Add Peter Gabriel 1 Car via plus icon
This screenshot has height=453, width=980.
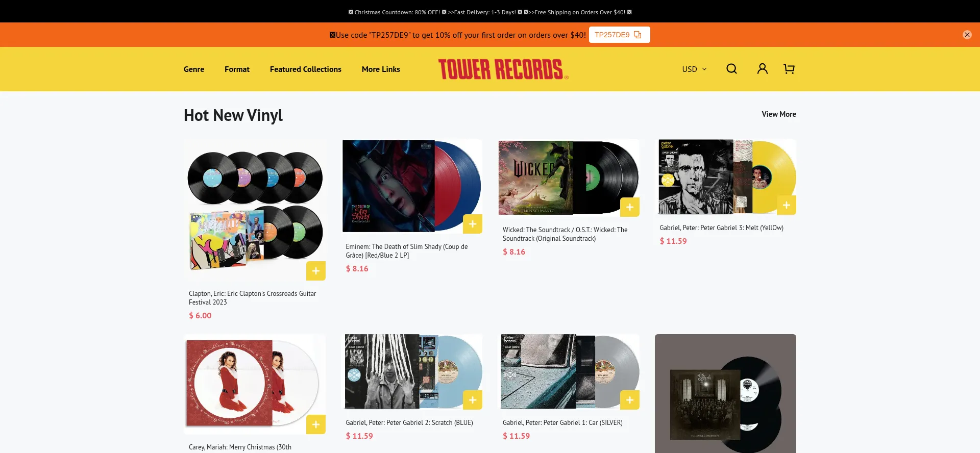630,400
